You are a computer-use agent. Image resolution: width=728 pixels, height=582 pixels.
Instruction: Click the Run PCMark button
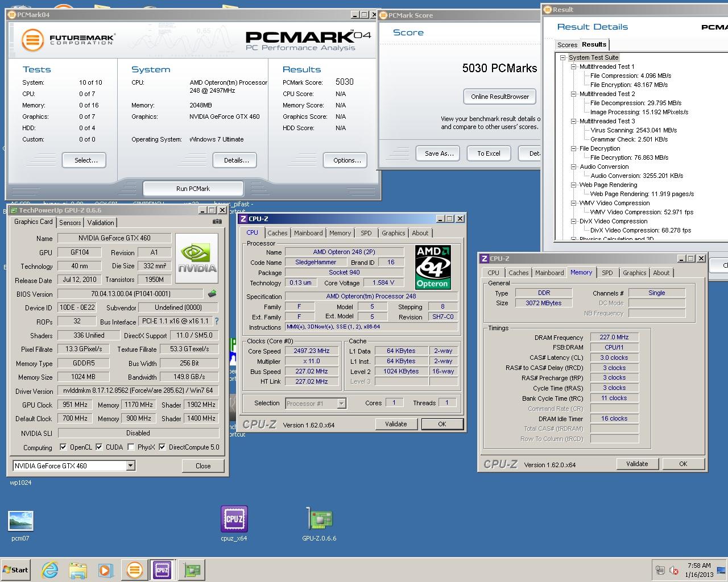pos(193,189)
